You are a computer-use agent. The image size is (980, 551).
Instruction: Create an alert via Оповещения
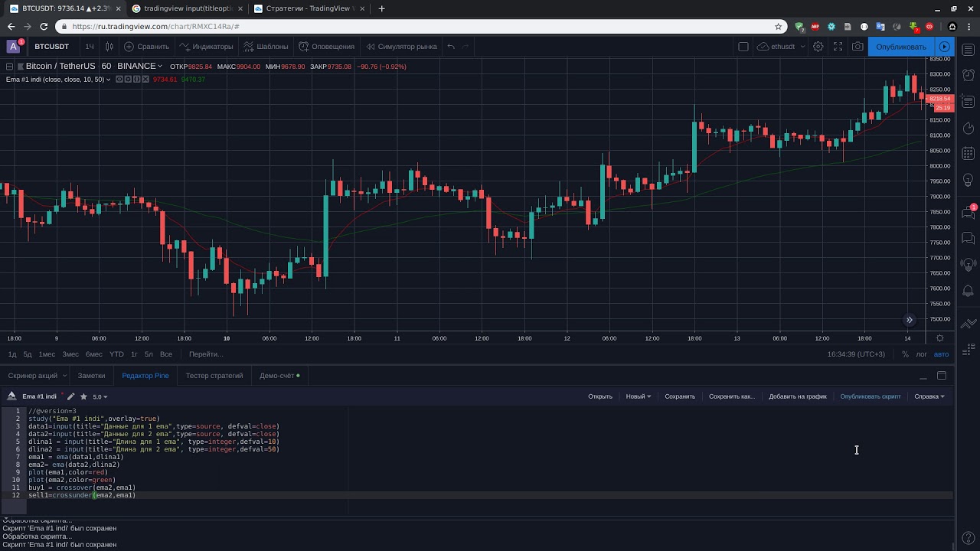point(327,47)
